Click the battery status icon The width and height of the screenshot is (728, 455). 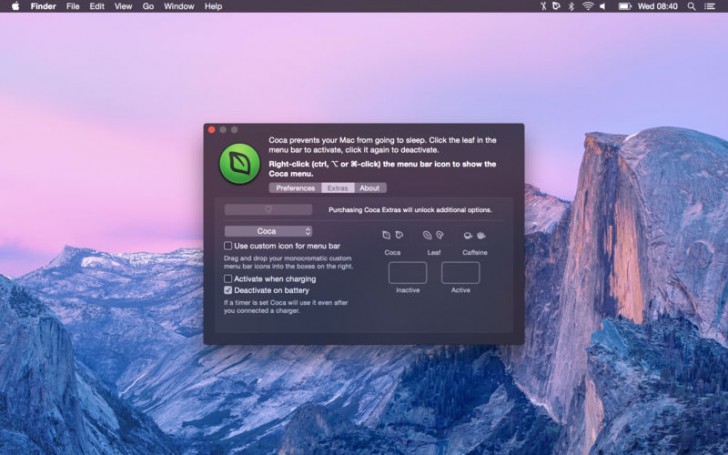click(624, 6)
